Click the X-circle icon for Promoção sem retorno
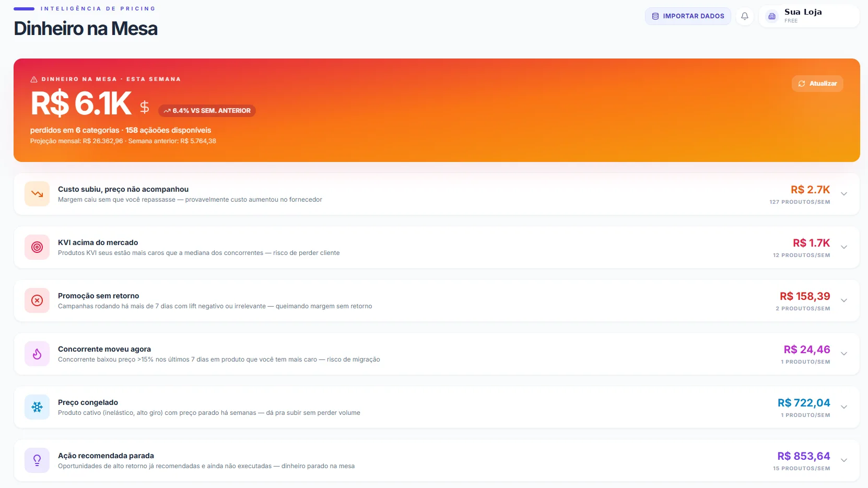 point(37,300)
